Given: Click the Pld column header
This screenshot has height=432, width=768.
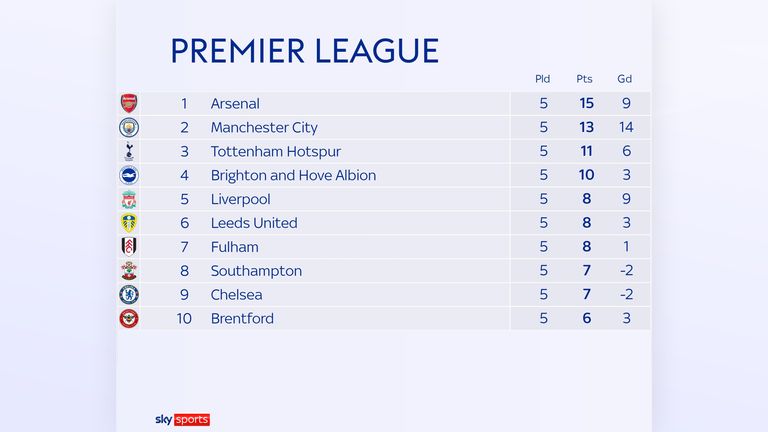Looking at the screenshot, I should click(542, 79).
